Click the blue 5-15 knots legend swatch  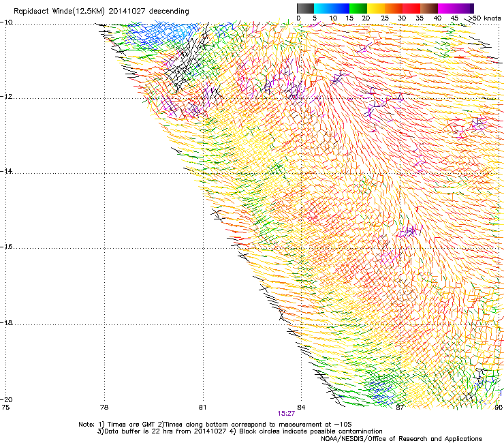pos(332,8)
